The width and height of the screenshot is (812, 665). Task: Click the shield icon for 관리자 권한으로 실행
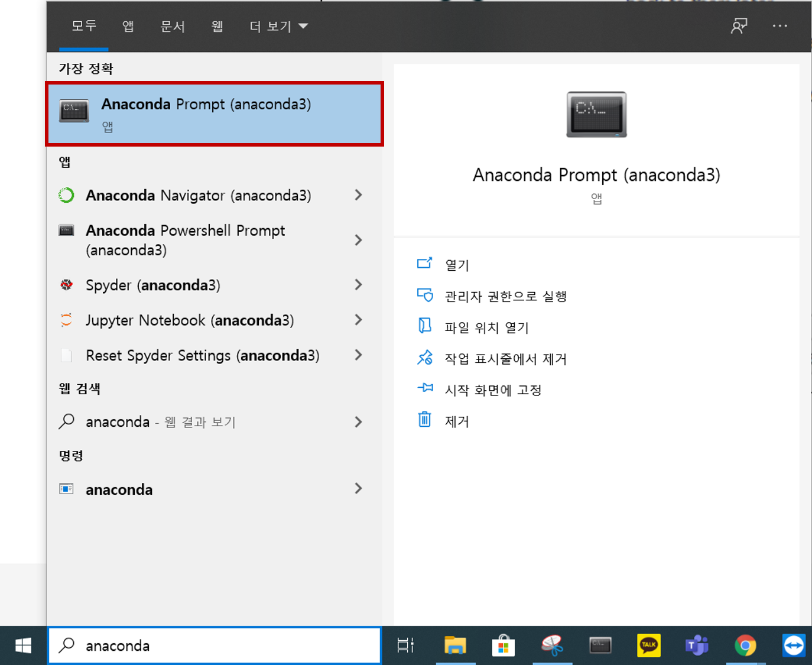[424, 295]
